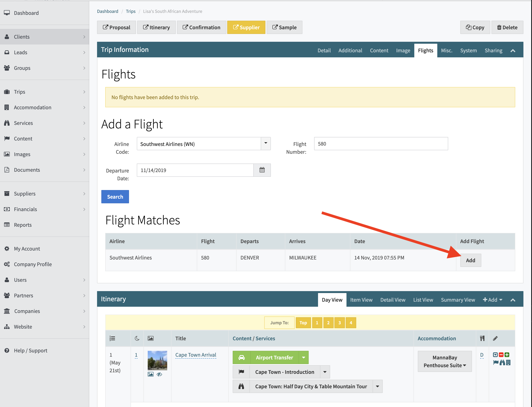Viewport: 532px width, 407px height.
Task: Click the green plus icon on day 1
Action: (507, 355)
